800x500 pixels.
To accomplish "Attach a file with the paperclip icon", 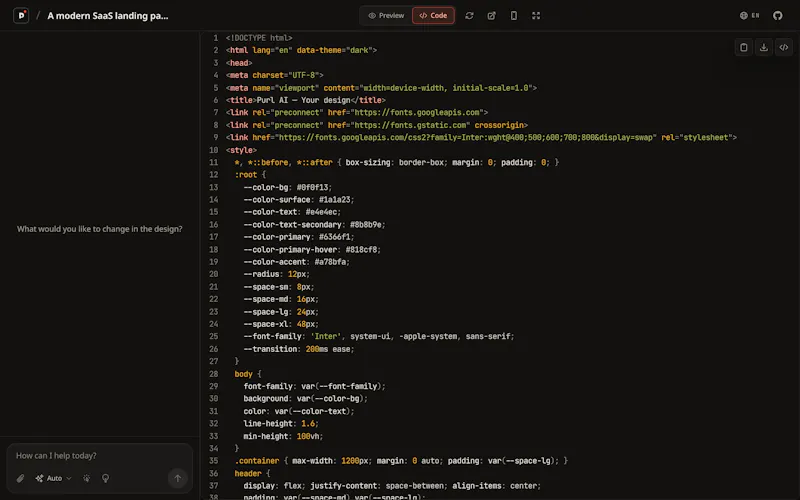I will (20, 479).
